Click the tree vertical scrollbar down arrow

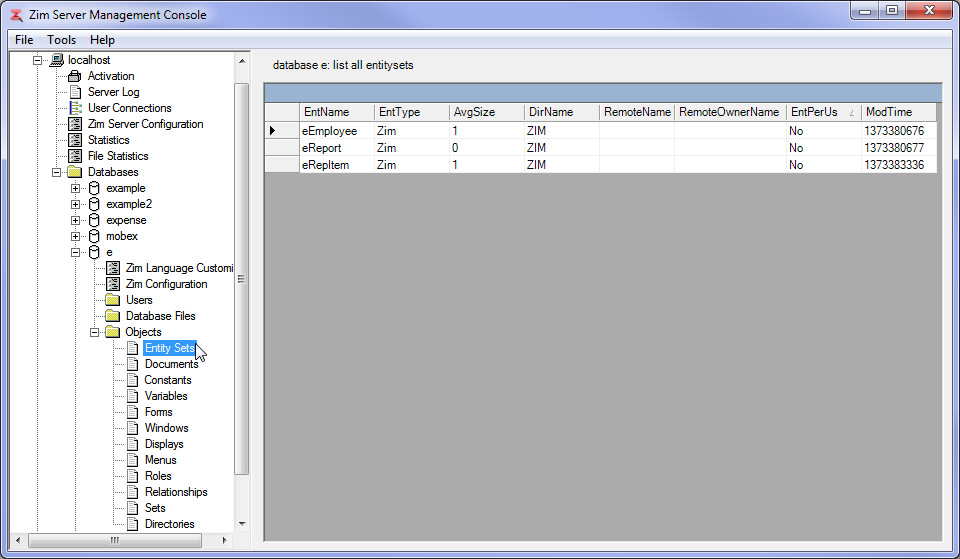tap(241, 523)
